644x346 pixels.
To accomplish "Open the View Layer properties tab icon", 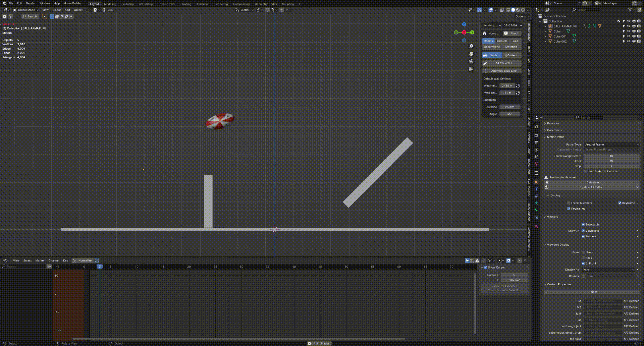I will [x=536, y=150].
